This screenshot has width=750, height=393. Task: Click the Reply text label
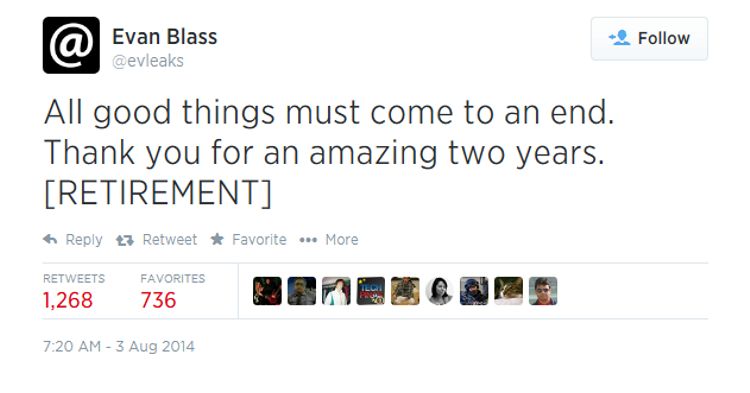point(84,240)
